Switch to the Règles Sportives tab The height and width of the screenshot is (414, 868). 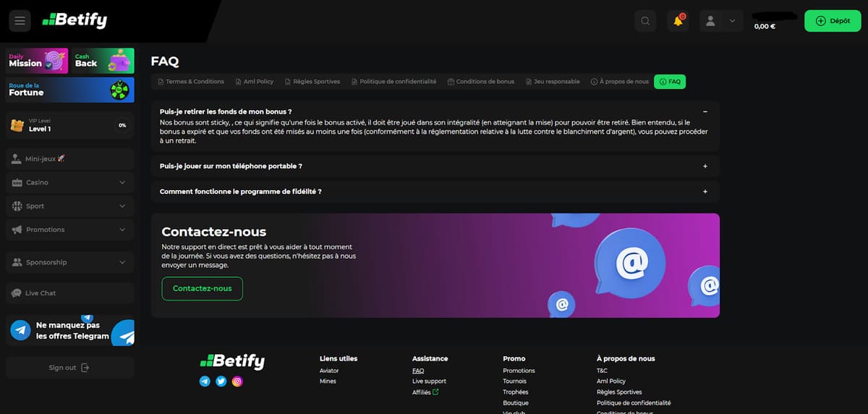(312, 82)
